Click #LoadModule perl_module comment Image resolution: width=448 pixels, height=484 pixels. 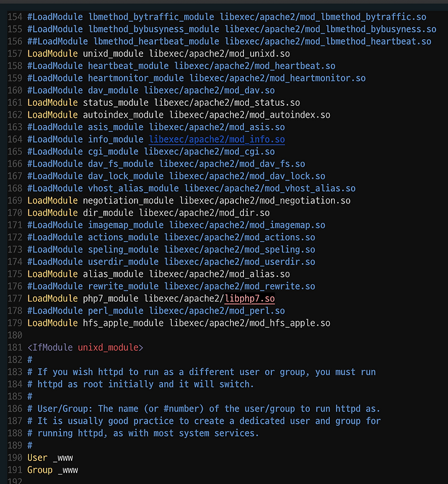pyautogui.click(x=156, y=311)
